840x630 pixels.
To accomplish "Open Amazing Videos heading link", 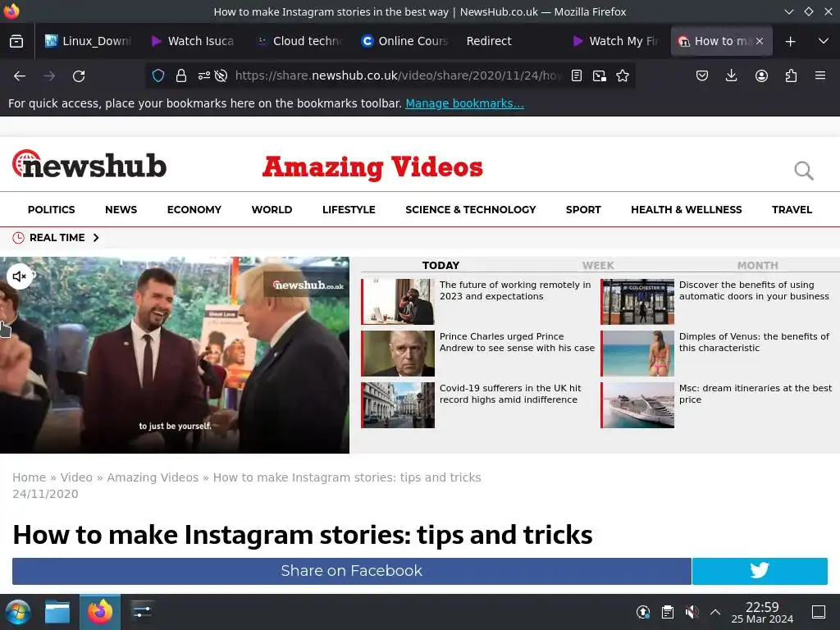I will 372,167.
